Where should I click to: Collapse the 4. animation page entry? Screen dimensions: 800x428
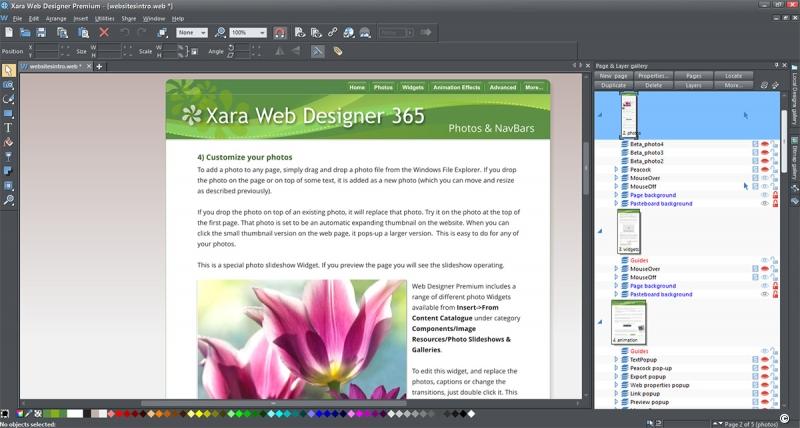(x=600, y=322)
